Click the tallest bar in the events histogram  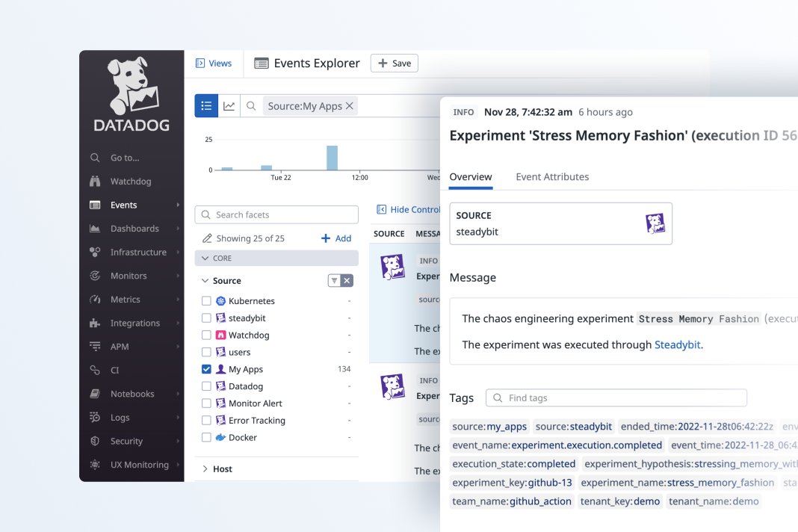(332, 158)
